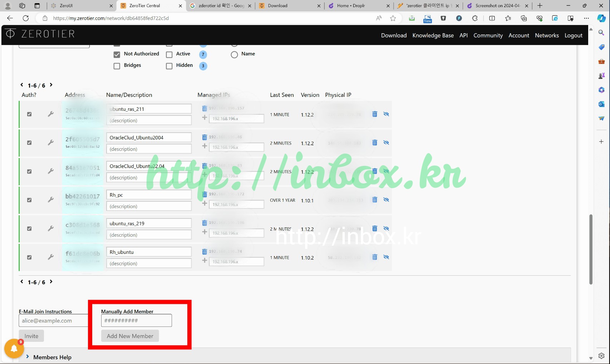Uncheck Auth for Rh_pc

pos(29,200)
